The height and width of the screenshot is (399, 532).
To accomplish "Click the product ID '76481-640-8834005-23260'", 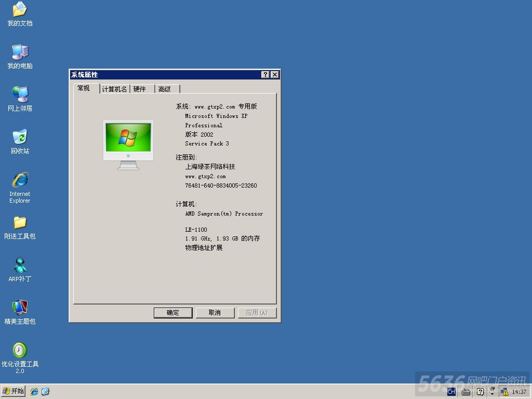I will (x=221, y=185).
